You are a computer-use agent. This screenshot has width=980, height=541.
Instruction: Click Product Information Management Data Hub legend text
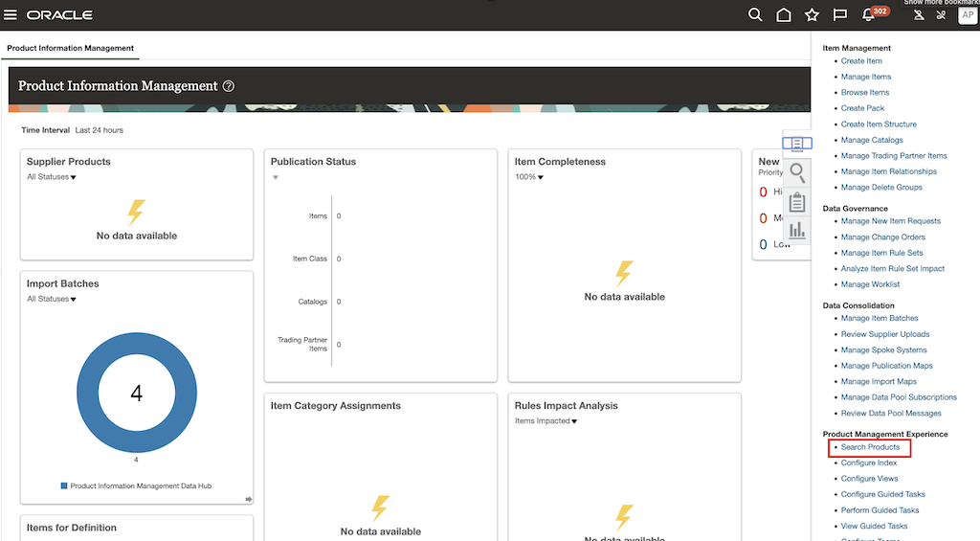pyautogui.click(x=141, y=485)
